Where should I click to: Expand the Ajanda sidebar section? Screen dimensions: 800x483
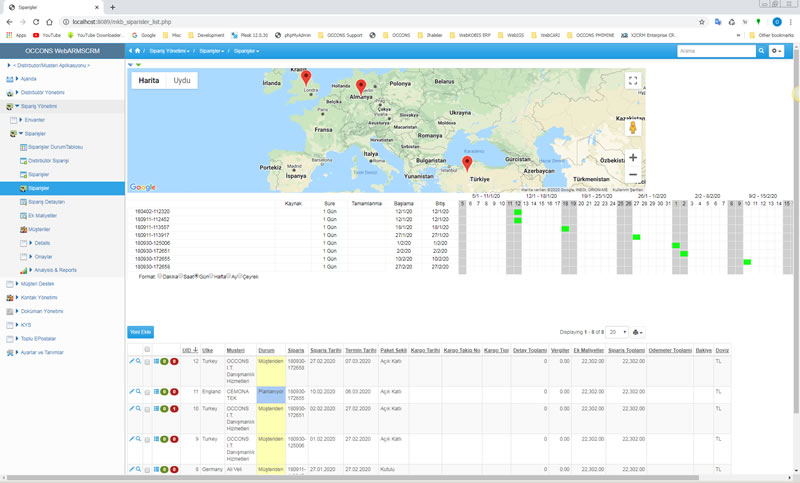(17, 79)
